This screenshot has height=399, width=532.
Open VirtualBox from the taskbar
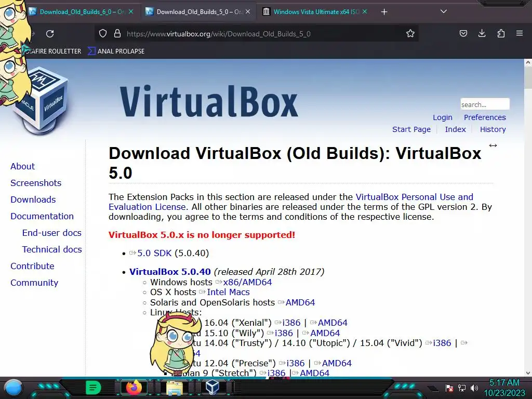[212, 388]
